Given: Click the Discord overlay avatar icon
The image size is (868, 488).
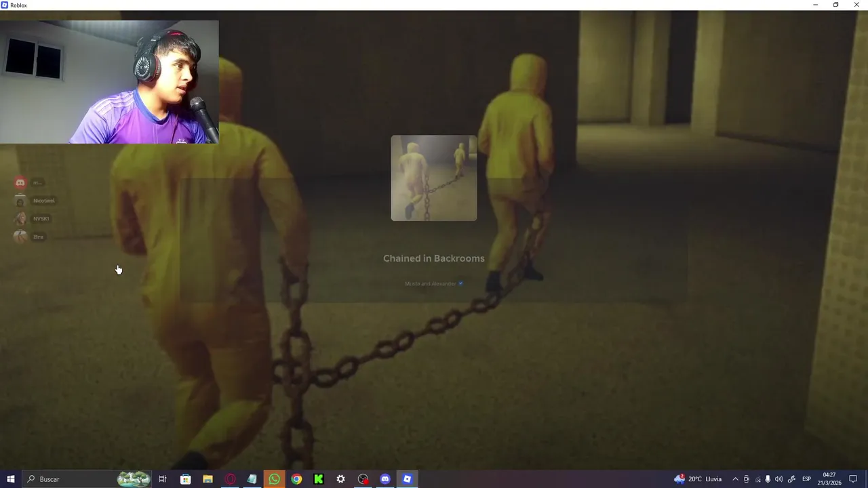Looking at the screenshot, I should point(20,182).
